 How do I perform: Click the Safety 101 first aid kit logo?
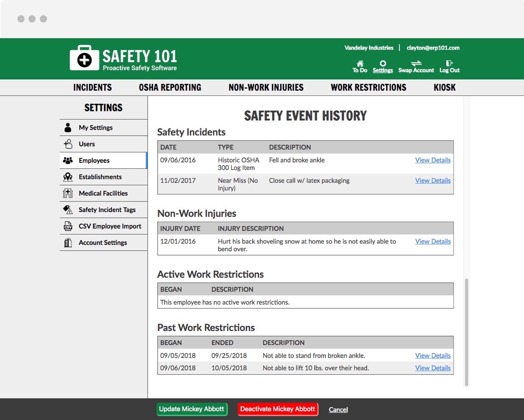pyautogui.click(x=84, y=58)
